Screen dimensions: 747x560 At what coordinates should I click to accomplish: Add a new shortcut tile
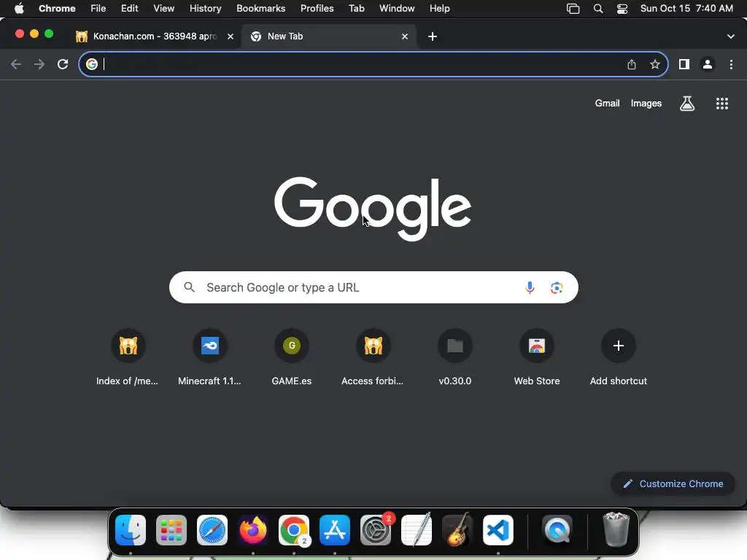[x=619, y=357]
